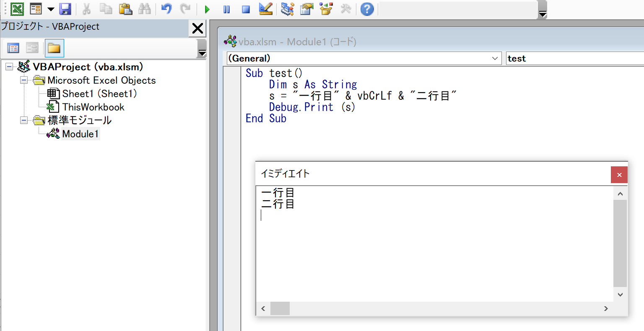The width and height of the screenshot is (644, 331).
Task: Click the test procedure box
Action: point(575,58)
